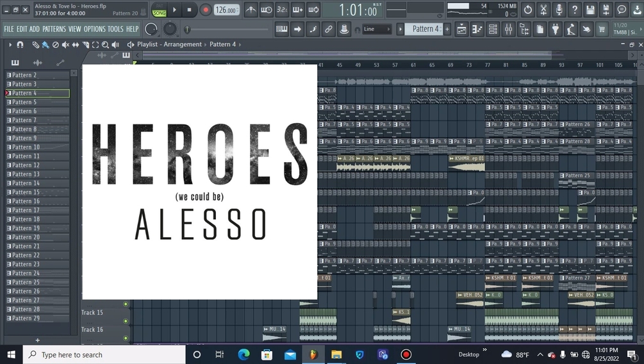Select the Select tool dashed square
The height and width of the screenshot is (364, 644).
(x=95, y=44)
